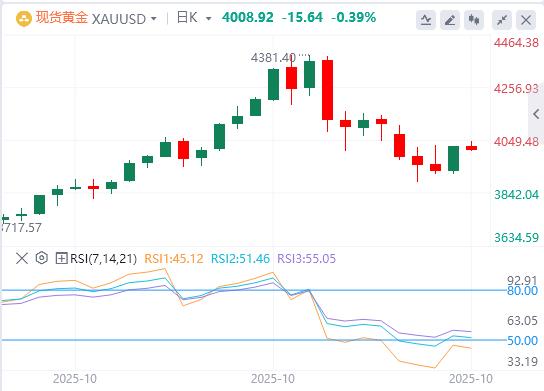This screenshot has height=391, width=544.
Task: Open RSI indicator settings gear
Action: [x=42, y=258]
